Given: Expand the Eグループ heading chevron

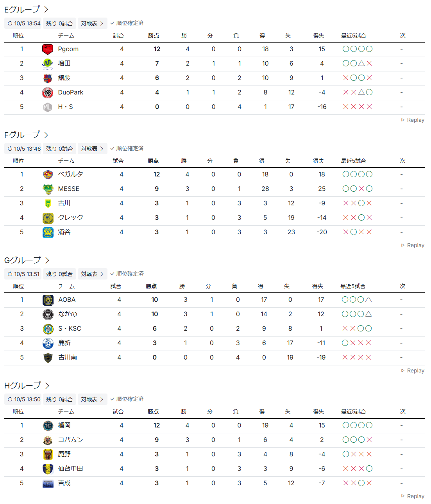Looking at the screenshot, I should [46, 9].
